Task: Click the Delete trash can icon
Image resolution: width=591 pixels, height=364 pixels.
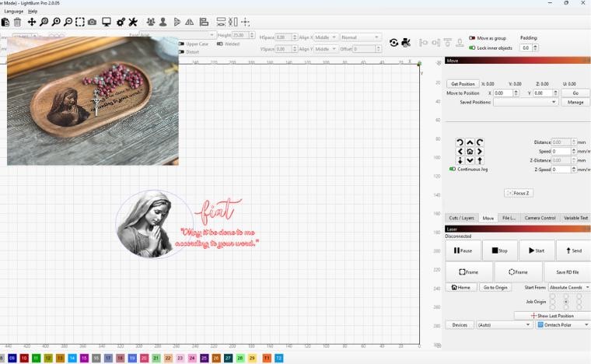Action: (17, 23)
